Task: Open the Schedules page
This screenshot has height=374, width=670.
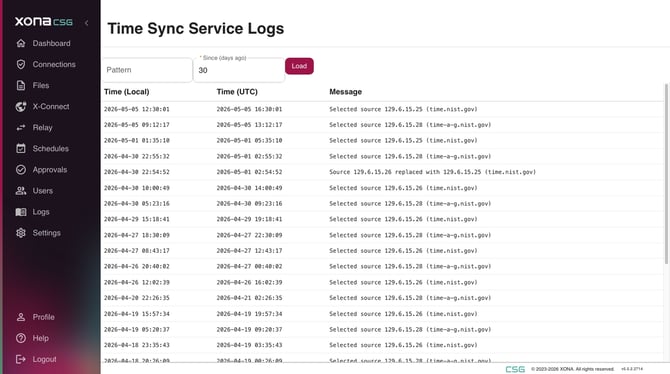Action: pyautogui.click(x=50, y=149)
